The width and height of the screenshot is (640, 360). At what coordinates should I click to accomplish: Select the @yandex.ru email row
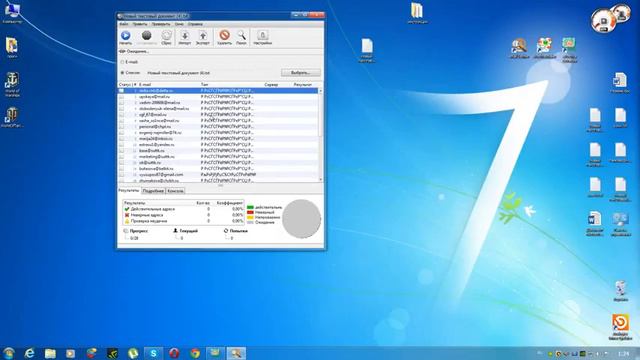(218, 144)
